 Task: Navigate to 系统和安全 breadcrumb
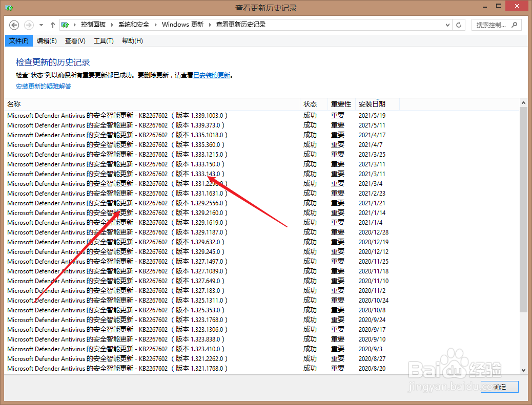(134, 25)
